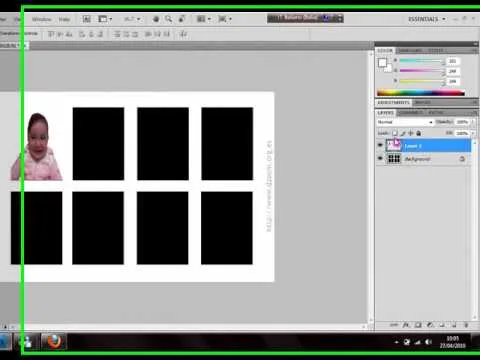Open the ESSENTIALS workspace switcher

[x=427, y=19]
